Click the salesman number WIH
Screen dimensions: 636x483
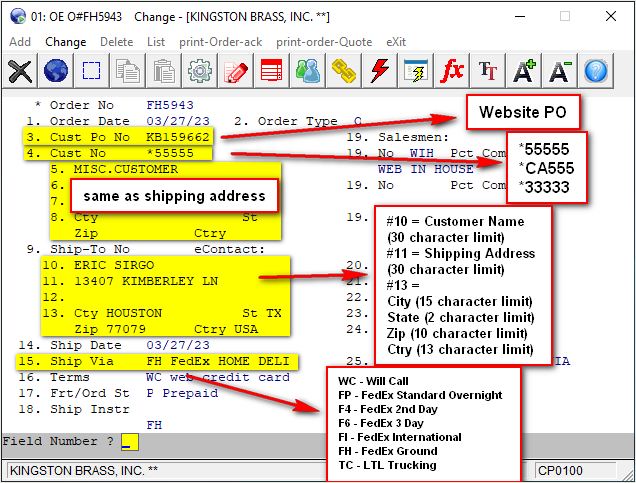coord(421,153)
